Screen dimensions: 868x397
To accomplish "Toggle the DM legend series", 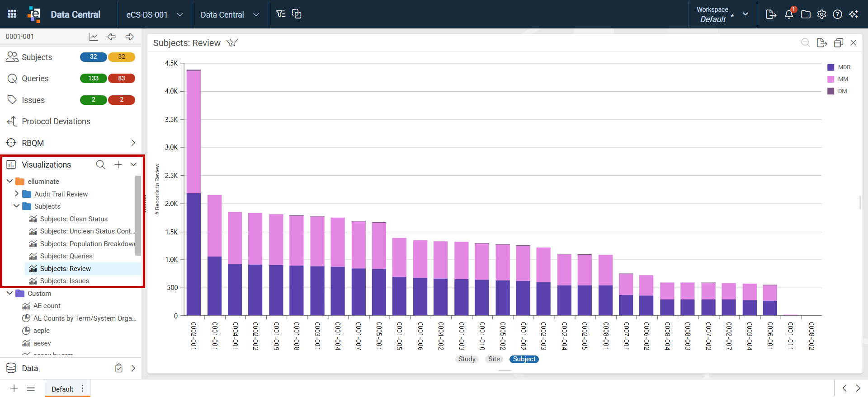I will [837, 91].
